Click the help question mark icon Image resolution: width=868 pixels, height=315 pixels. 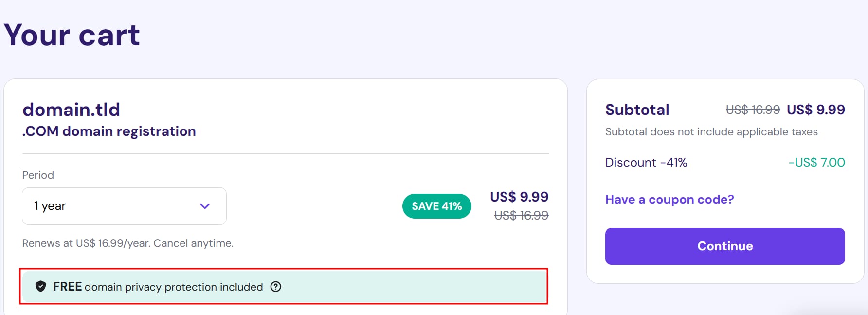point(276,287)
